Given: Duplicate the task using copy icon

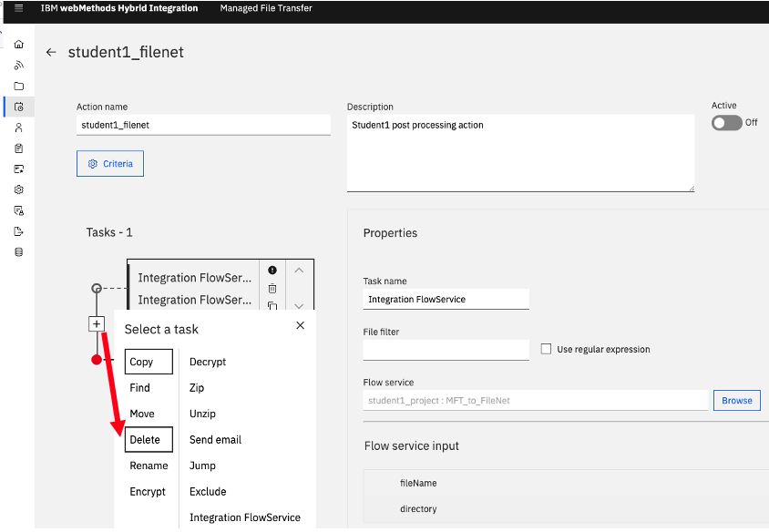Looking at the screenshot, I should [x=272, y=306].
